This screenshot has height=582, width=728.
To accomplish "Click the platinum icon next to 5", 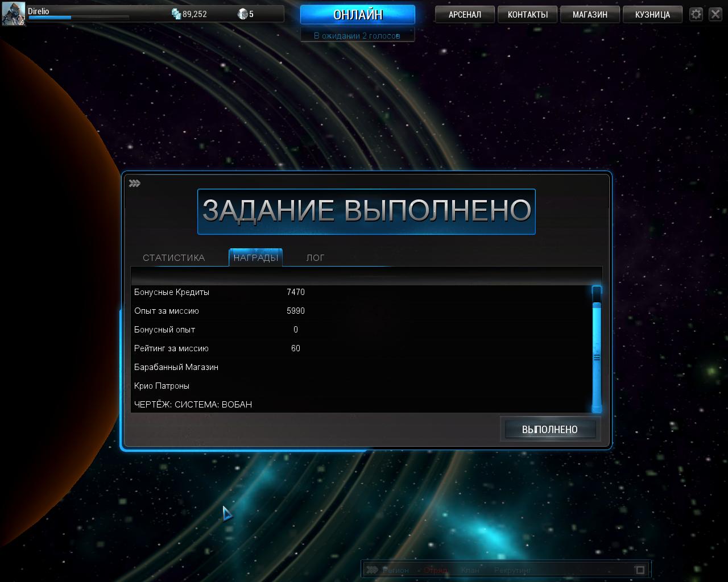I will click(x=243, y=14).
